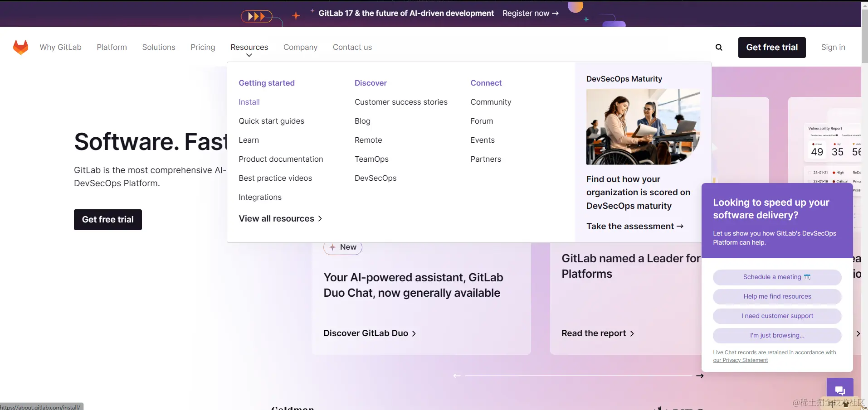Click the arrow after Register now

click(x=556, y=14)
